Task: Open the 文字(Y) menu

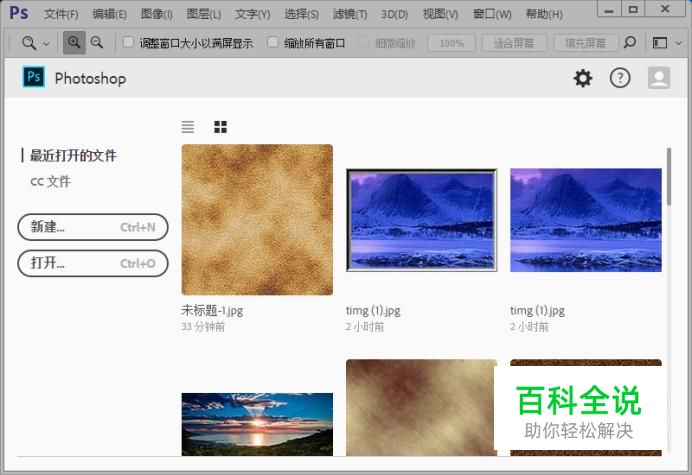Action: 252,14
